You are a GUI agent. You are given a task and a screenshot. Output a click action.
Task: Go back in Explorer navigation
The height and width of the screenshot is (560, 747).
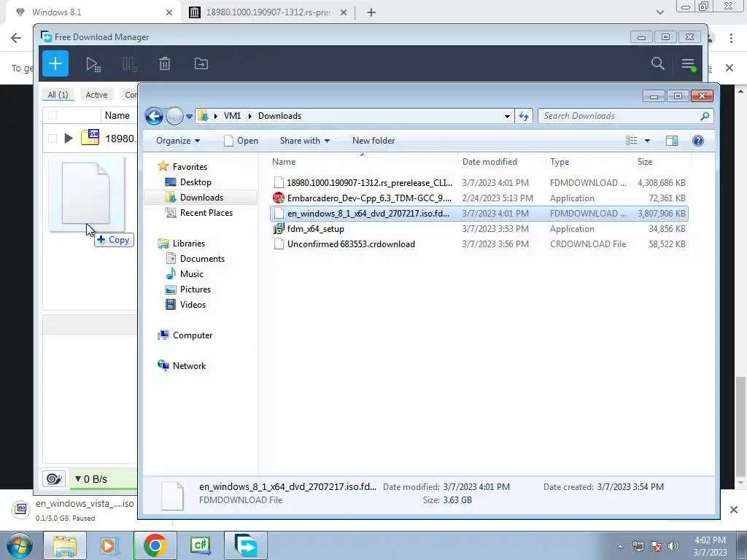pos(154,116)
